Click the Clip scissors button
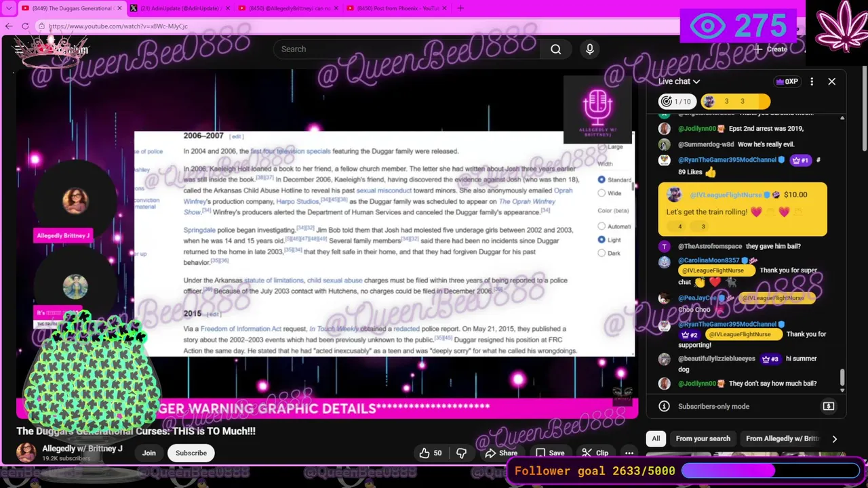 (x=595, y=453)
